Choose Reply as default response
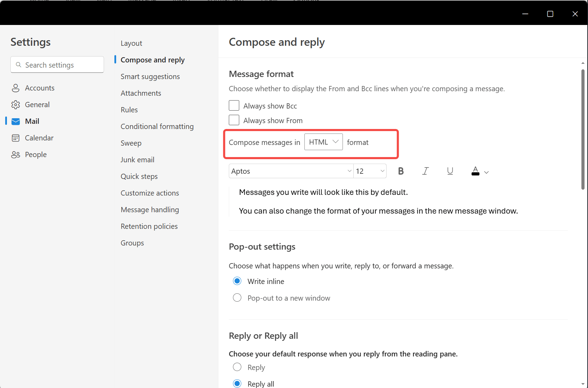The image size is (588, 388). (237, 367)
